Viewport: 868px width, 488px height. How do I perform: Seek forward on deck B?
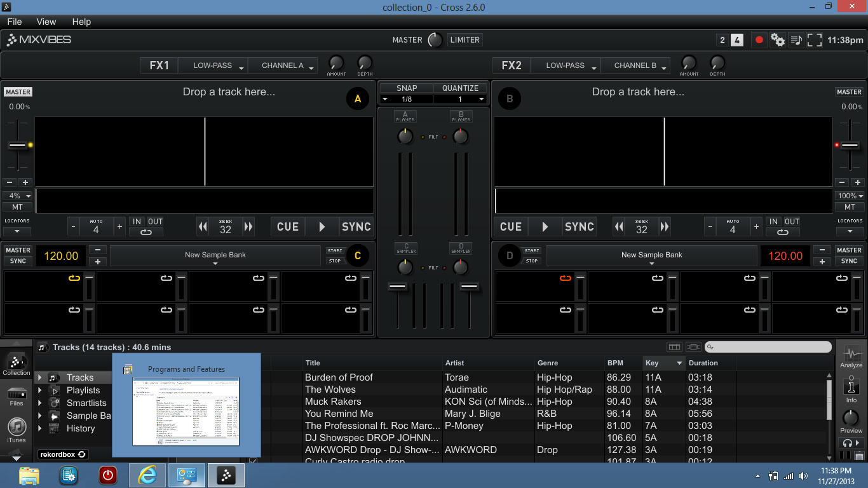(665, 226)
